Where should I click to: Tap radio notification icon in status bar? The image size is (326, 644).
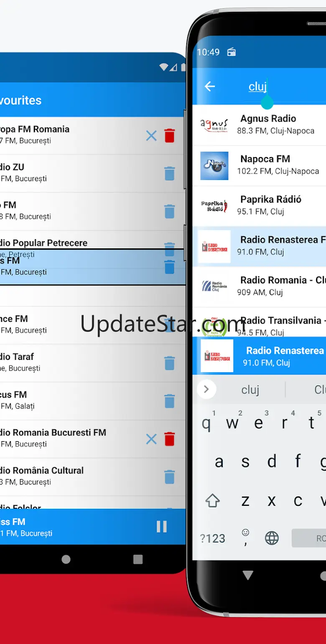click(231, 52)
